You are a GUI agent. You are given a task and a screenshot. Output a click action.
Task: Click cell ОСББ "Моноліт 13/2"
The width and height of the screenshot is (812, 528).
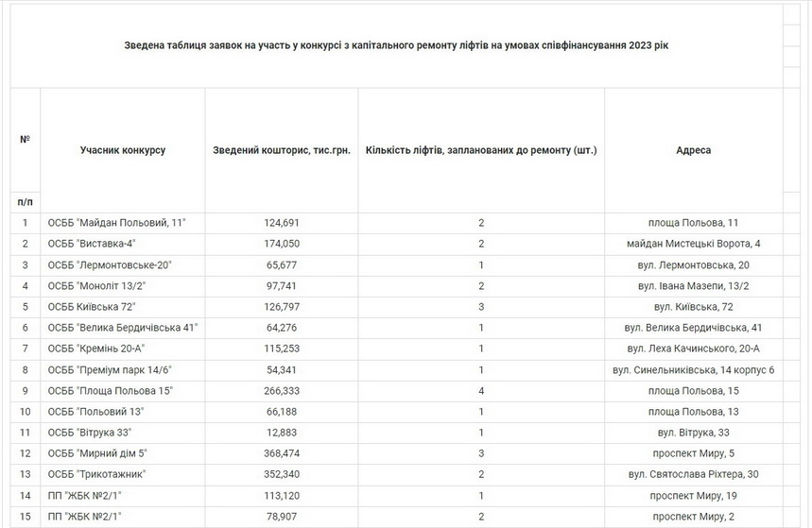tap(103, 285)
